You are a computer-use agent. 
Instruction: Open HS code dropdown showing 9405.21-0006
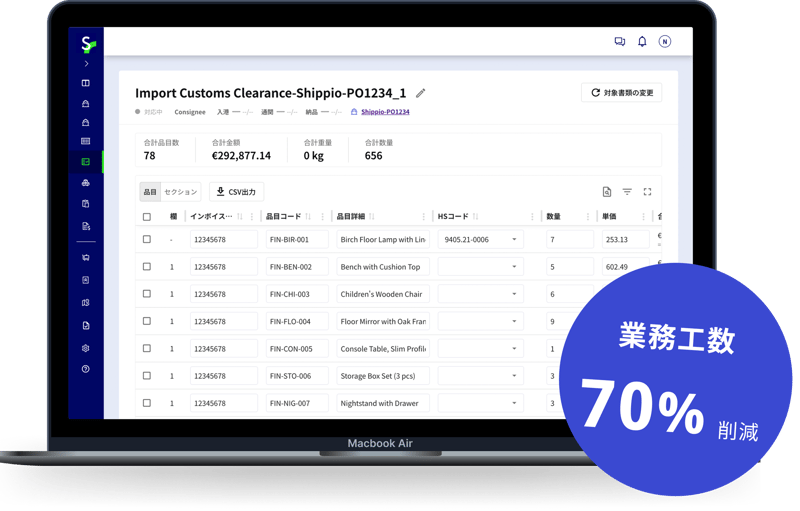click(x=480, y=240)
